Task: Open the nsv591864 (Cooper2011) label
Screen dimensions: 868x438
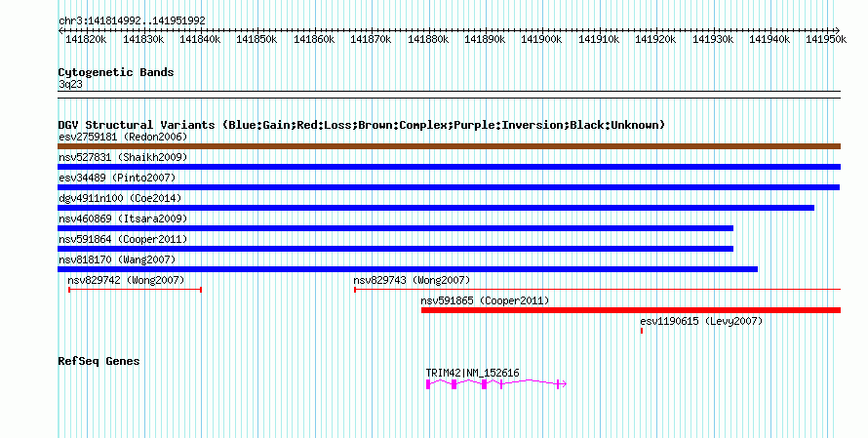Action: point(123,239)
